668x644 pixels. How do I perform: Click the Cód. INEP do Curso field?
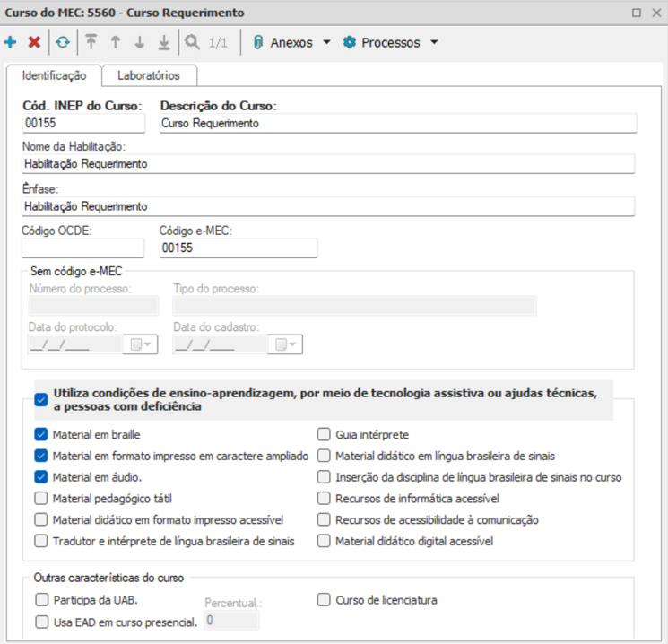tap(83, 123)
